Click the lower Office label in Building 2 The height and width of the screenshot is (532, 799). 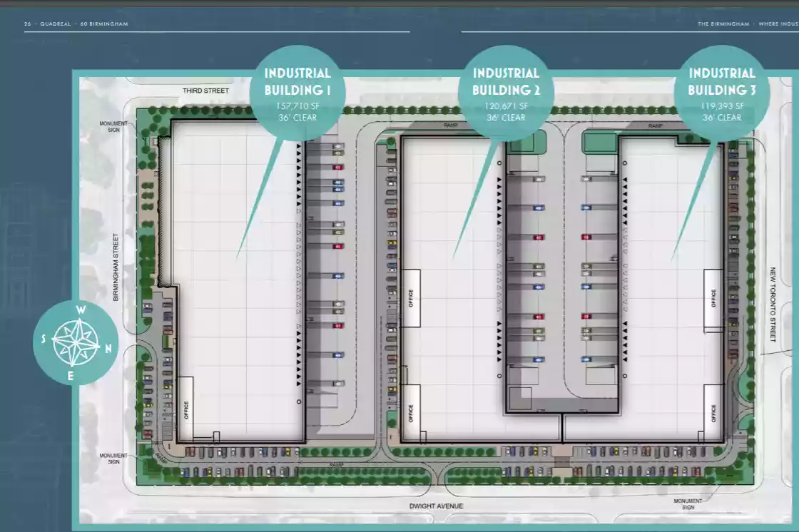coord(410,413)
